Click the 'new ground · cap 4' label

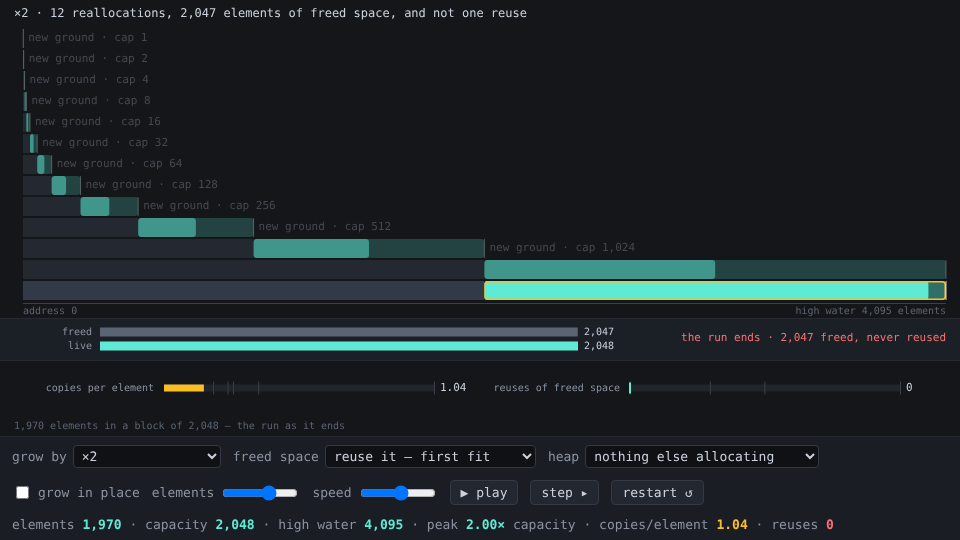click(x=89, y=80)
